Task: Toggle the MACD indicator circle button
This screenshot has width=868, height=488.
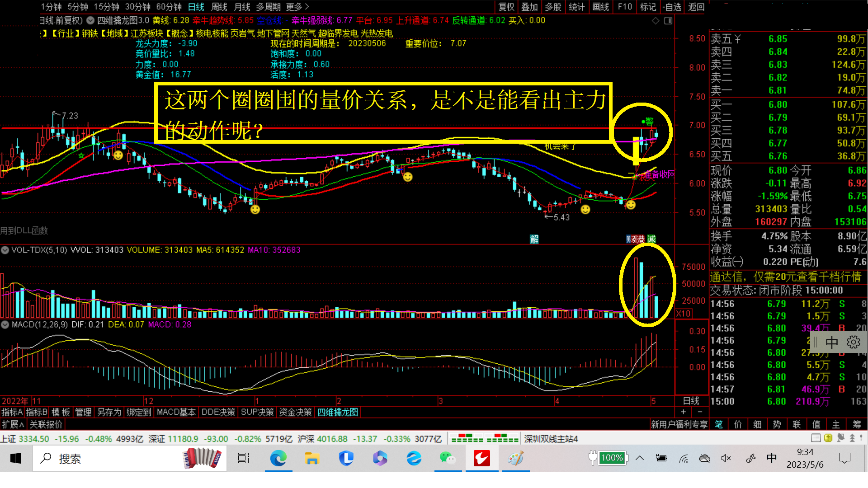Action: coord(5,324)
